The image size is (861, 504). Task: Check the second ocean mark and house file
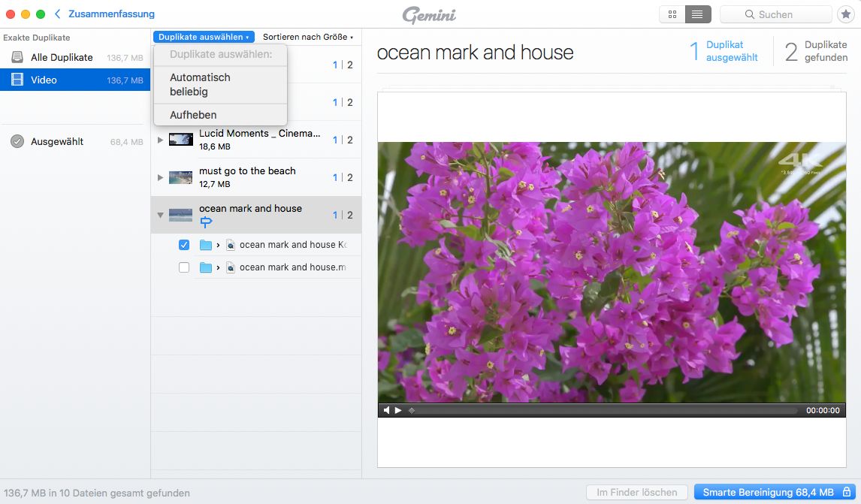[184, 267]
